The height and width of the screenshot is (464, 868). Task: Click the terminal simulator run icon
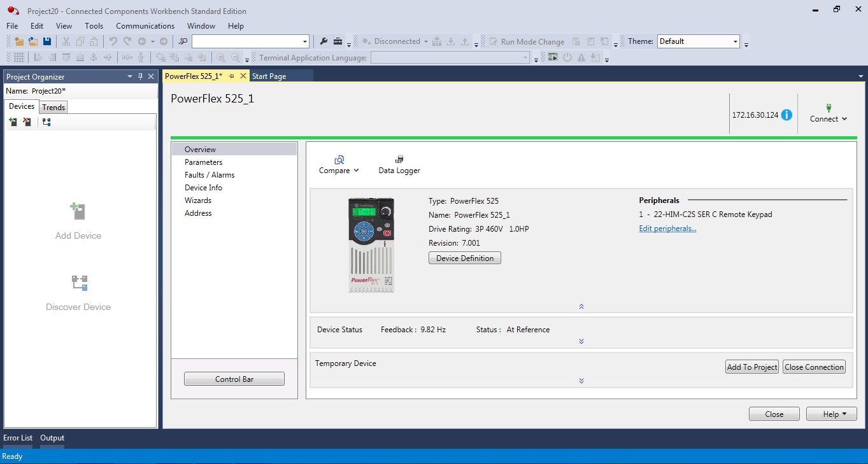pyautogui.click(x=552, y=57)
